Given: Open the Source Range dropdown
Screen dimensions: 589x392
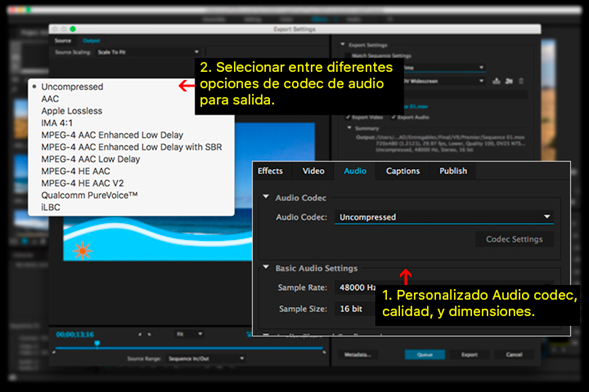Looking at the screenshot, I should (x=206, y=359).
